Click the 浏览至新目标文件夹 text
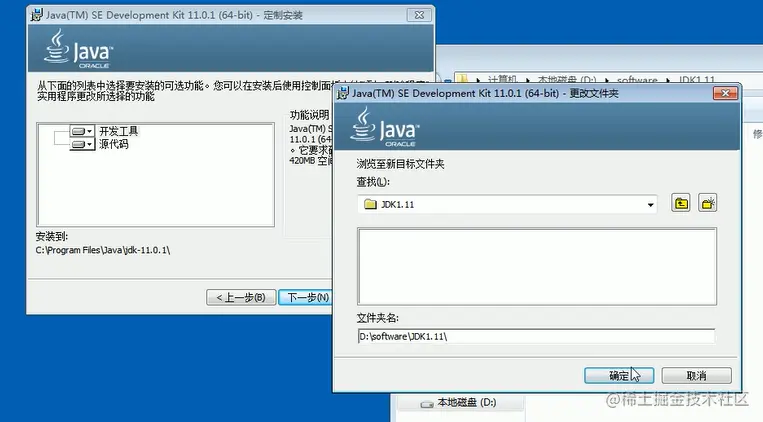This screenshot has height=422, width=763. [400, 164]
